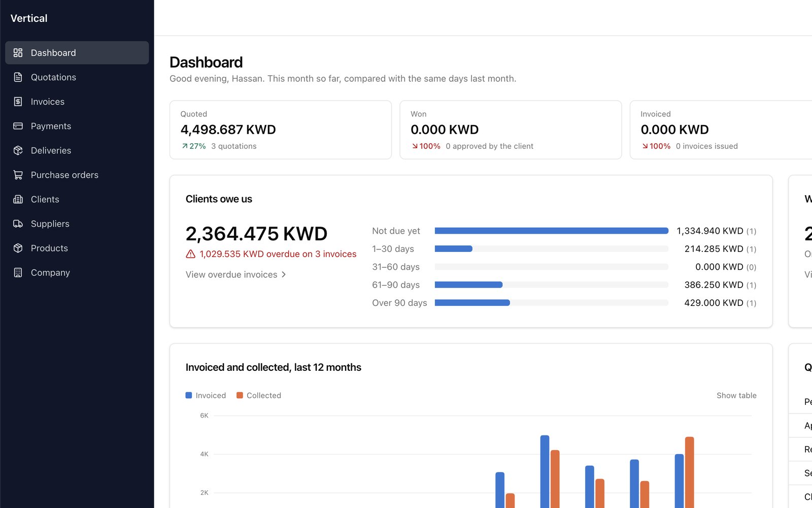Click the Deliveries package icon
Image resolution: width=812 pixels, height=508 pixels.
click(x=18, y=150)
